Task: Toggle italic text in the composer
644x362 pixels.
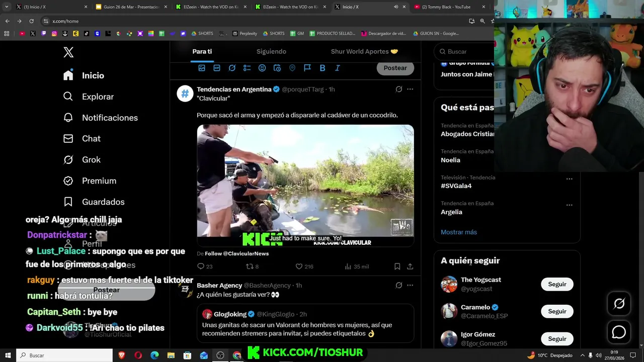Action: [x=338, y=68]
